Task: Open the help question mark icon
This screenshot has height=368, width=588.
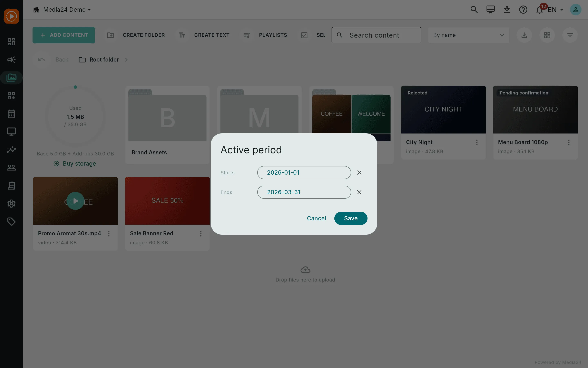Action: tap(523, 9)
